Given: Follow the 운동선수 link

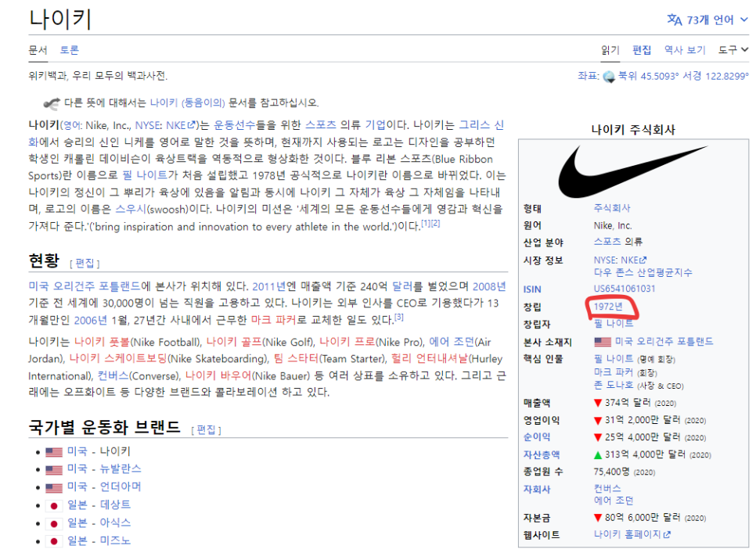Looking at the screenshot, I should (x=234, y=125).
